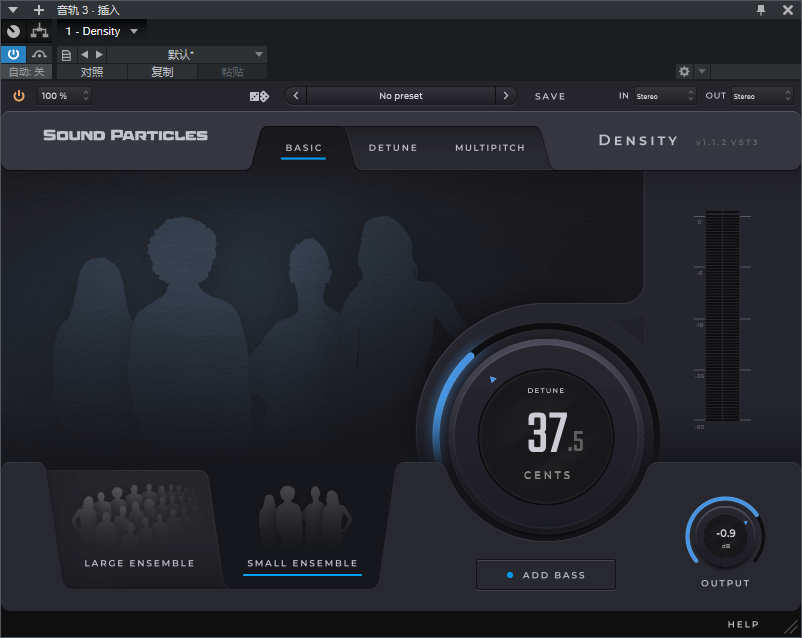
Task: Click the 对照 compare button
Action: (x=92, y=72)
